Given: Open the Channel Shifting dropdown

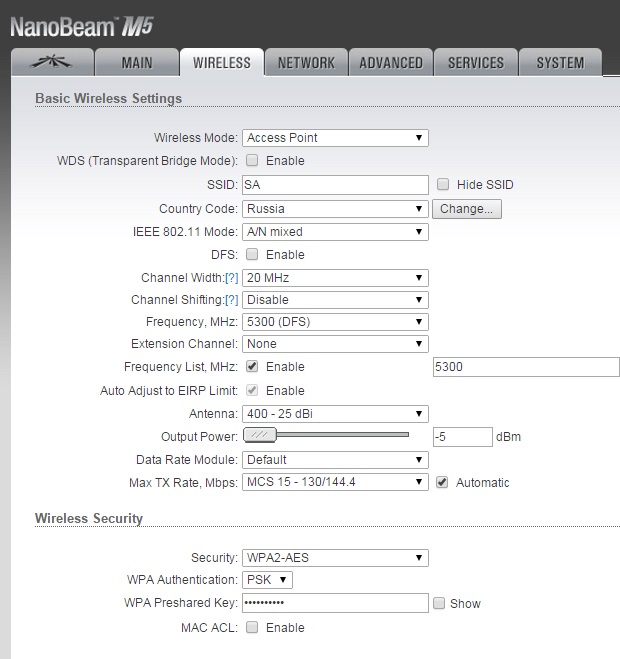Looking at the screenshot, I should pos(335,300).
